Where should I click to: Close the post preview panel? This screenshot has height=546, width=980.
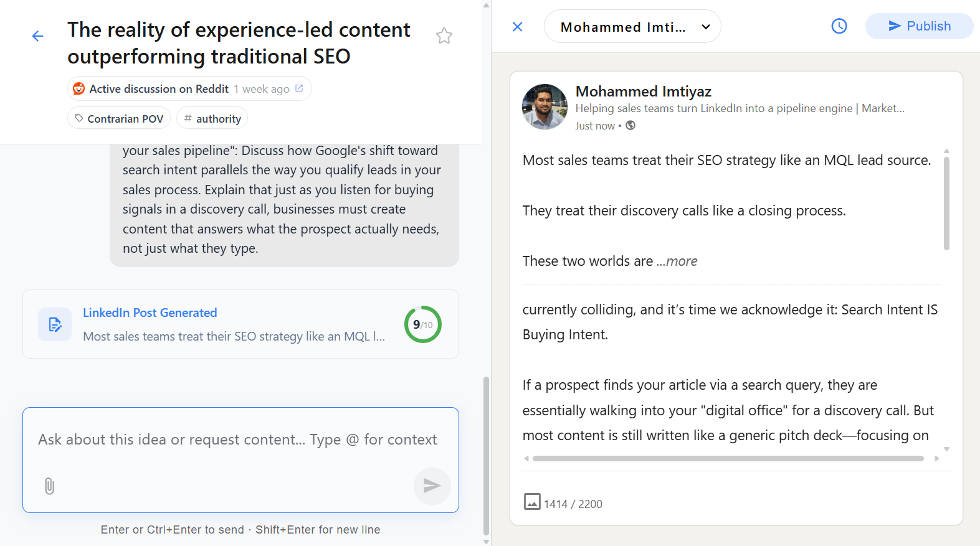[x=517, y=27]
